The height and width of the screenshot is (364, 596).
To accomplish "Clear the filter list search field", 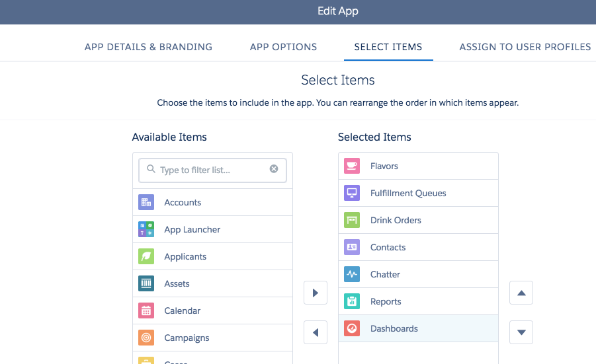I will pos(274,170).
